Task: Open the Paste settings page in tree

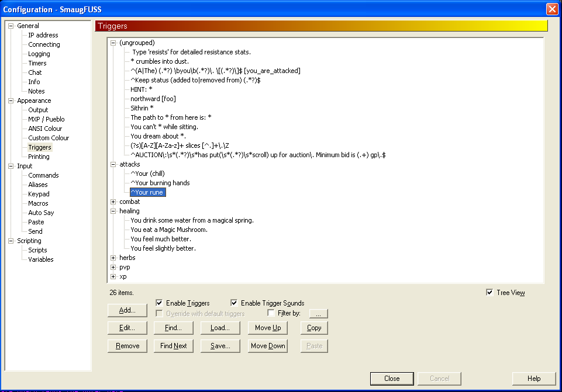Action: coord(36,222)
